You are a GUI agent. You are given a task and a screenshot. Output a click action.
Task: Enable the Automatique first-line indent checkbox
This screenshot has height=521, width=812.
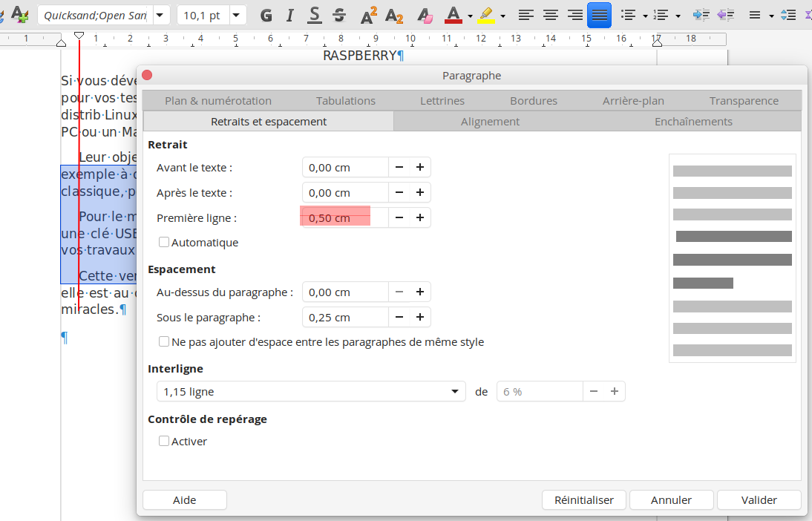(164, 242)
